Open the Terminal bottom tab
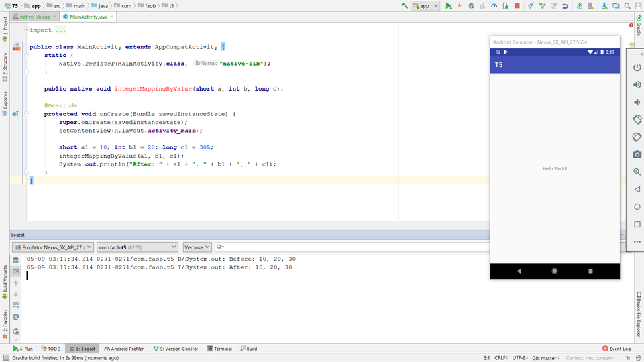The image size is (644, 362). coord(220,349)
